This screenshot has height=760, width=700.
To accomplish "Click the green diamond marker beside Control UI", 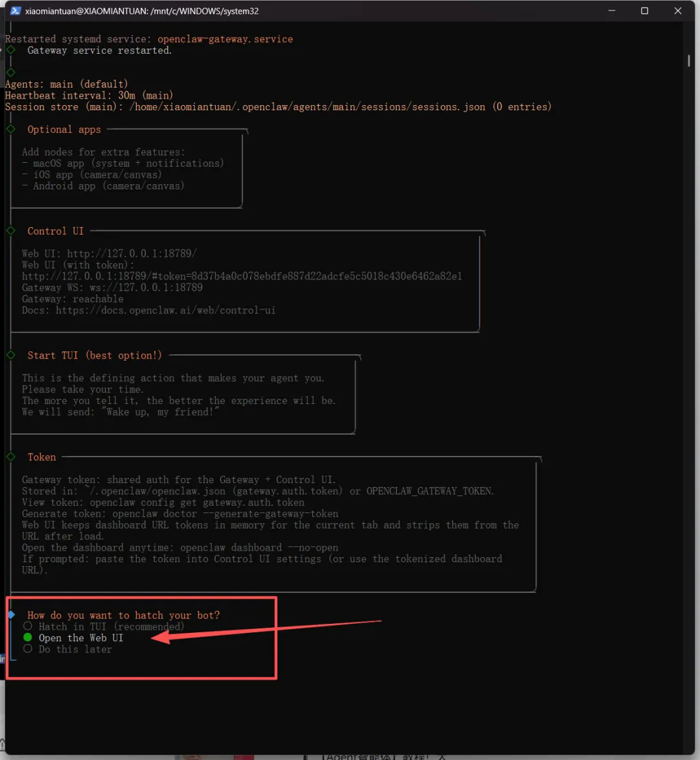I will pyautogui.click(x=10, y=231).
